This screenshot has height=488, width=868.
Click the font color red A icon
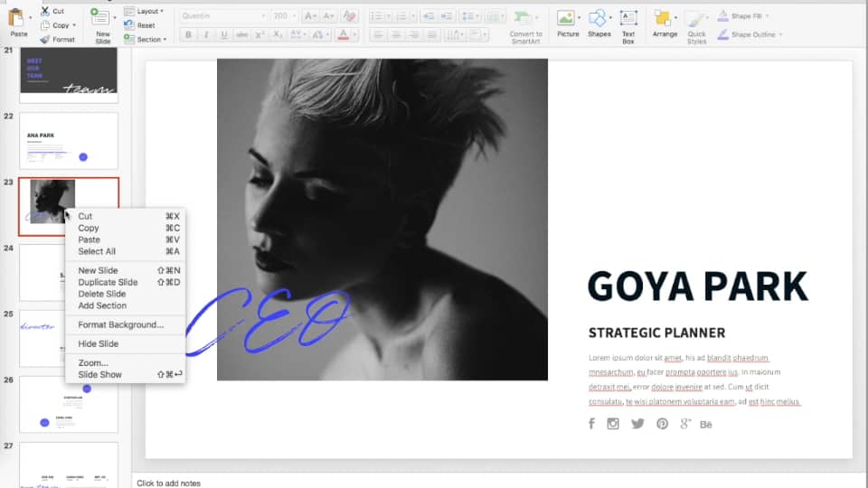344,35
